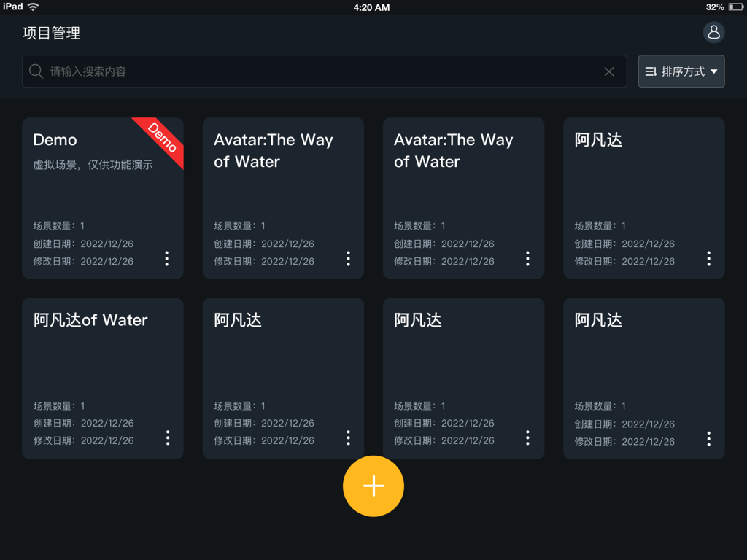Open three-dot menu on 阿凡达of Water card
This screenshot has width=747, height=560.
168,437
